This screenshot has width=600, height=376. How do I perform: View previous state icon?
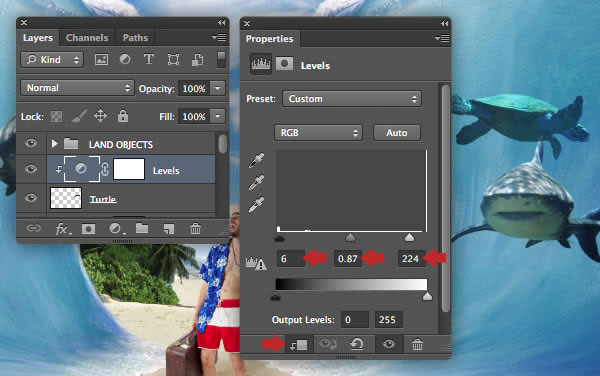(x=328, y=344)
